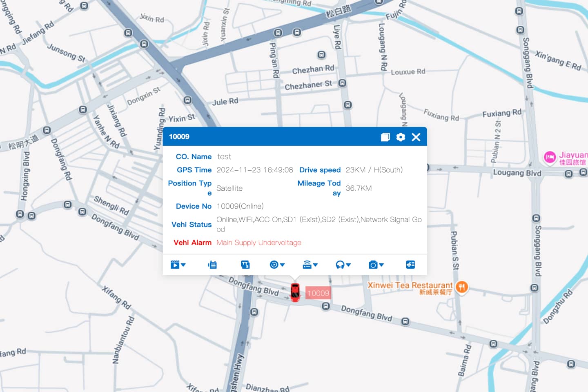The width and height of the screenshot is (588, 392).
Task: Open the video playback tool
Action: (176, 265)
